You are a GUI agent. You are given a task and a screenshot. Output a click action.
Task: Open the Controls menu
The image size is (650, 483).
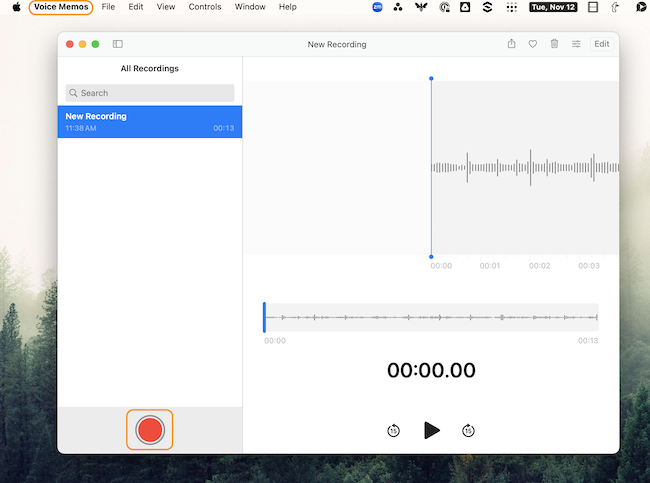[x=205, y=7]
